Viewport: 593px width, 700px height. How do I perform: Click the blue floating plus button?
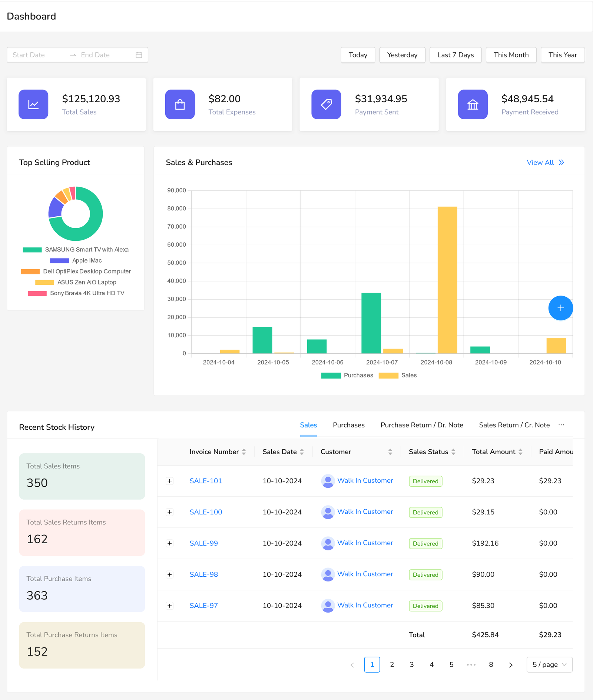click(x=560, y=308)
